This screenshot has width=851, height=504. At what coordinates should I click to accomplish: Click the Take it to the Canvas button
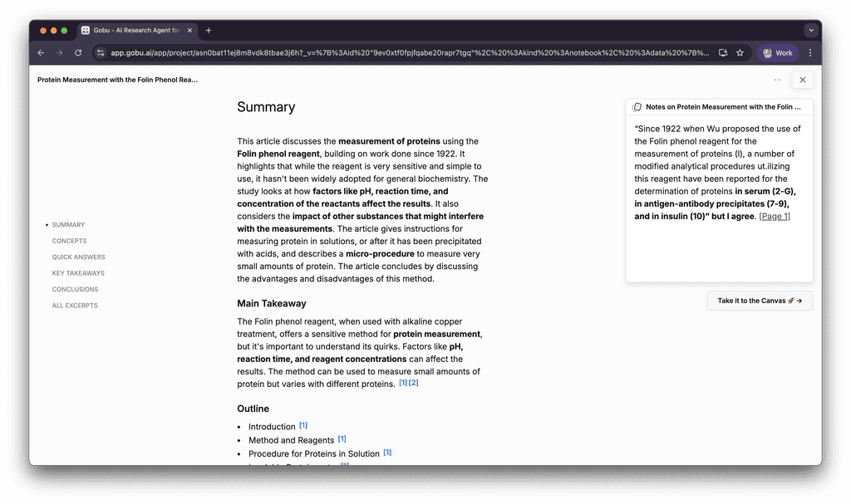coord(759,301)
